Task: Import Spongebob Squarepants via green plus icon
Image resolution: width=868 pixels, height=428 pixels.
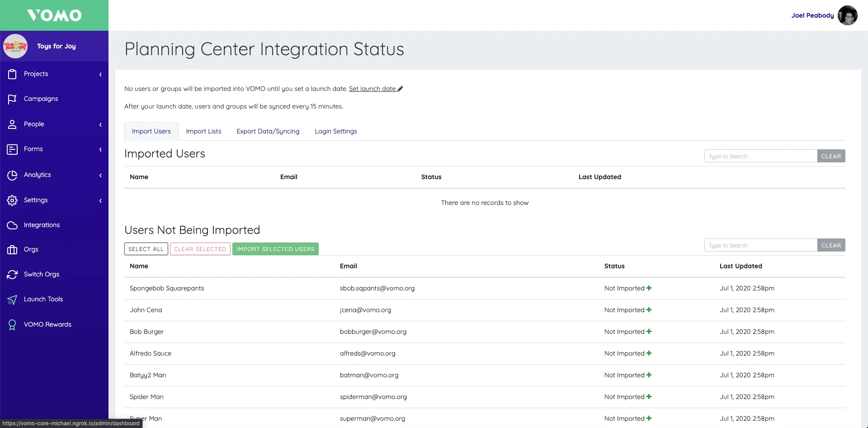Action: point(649,288)
